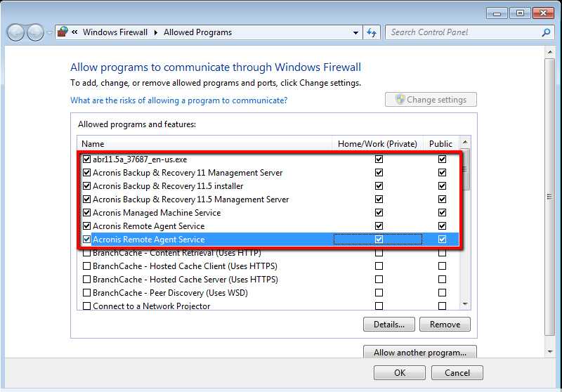Image resolution: width=562 pixels, height=392 pixels.
Task: Open address bar history dropdown
Action: (355, 32)
